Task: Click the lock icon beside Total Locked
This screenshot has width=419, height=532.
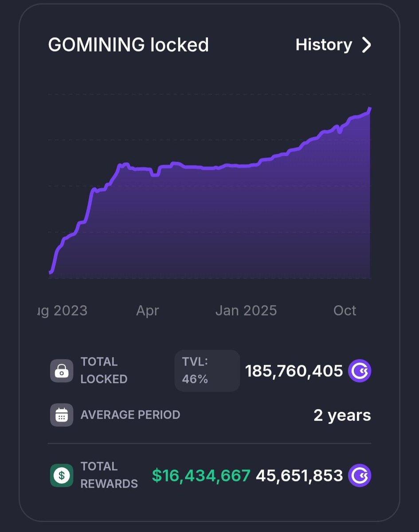Action: (62, 371)
